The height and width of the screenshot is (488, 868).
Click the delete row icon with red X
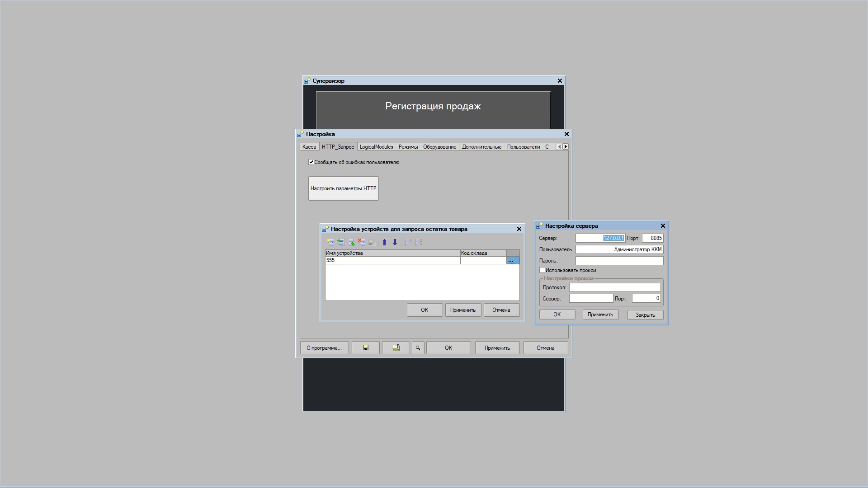361,242
